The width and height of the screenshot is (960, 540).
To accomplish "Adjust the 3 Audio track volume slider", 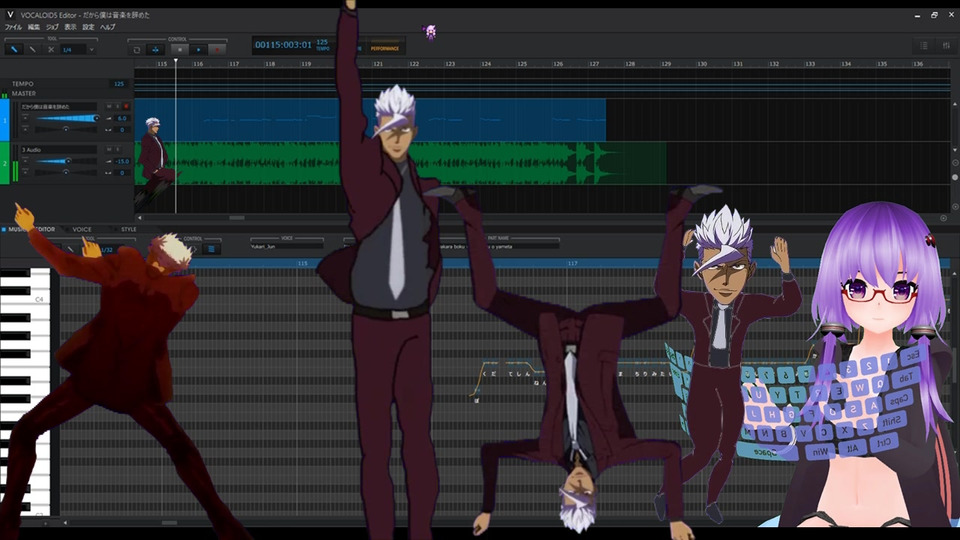I will pos(66,161).
